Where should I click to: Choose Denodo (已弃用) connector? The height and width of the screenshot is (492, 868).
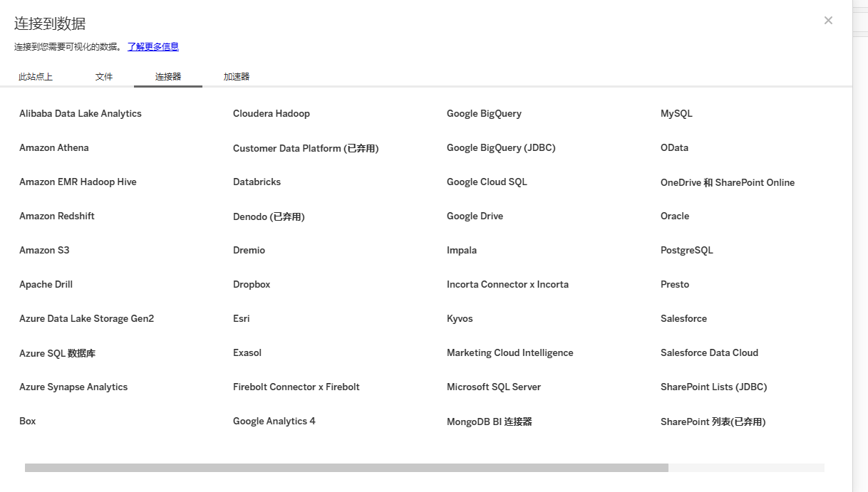tap(269, 216)
